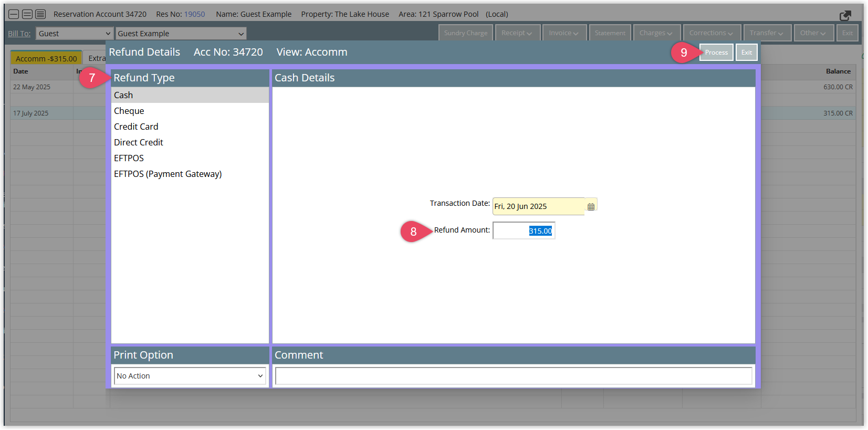The width and height of the screenshot is (868, 430).
Task: Open the Print Option No Action dropdown
Action: coord(190,376)
